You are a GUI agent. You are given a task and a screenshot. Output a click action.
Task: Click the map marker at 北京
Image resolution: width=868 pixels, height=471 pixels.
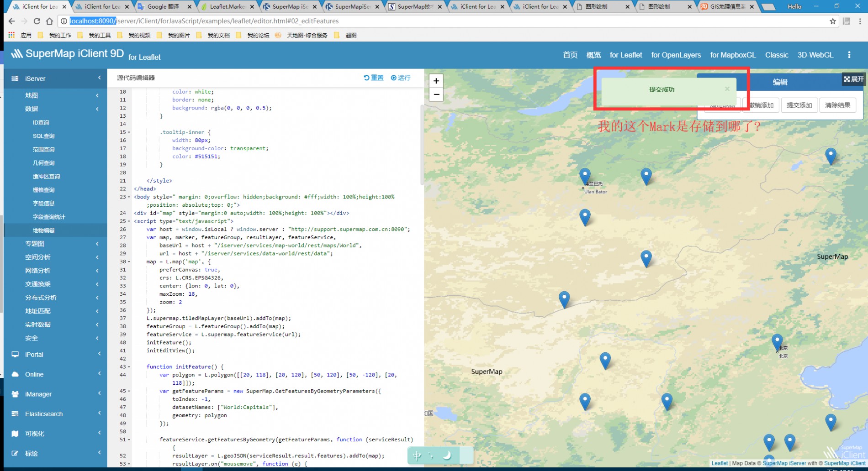[777, 342]
